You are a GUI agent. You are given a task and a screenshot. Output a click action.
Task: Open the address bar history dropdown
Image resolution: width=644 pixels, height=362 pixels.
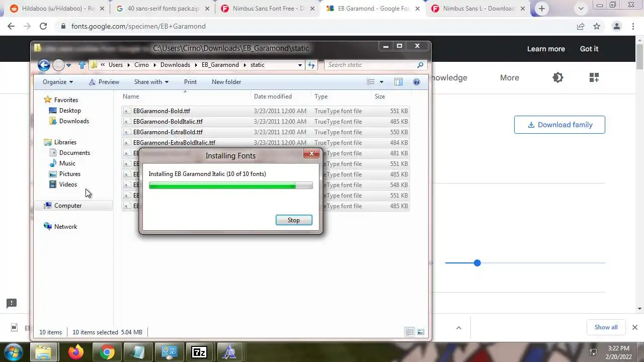[300, 65]
